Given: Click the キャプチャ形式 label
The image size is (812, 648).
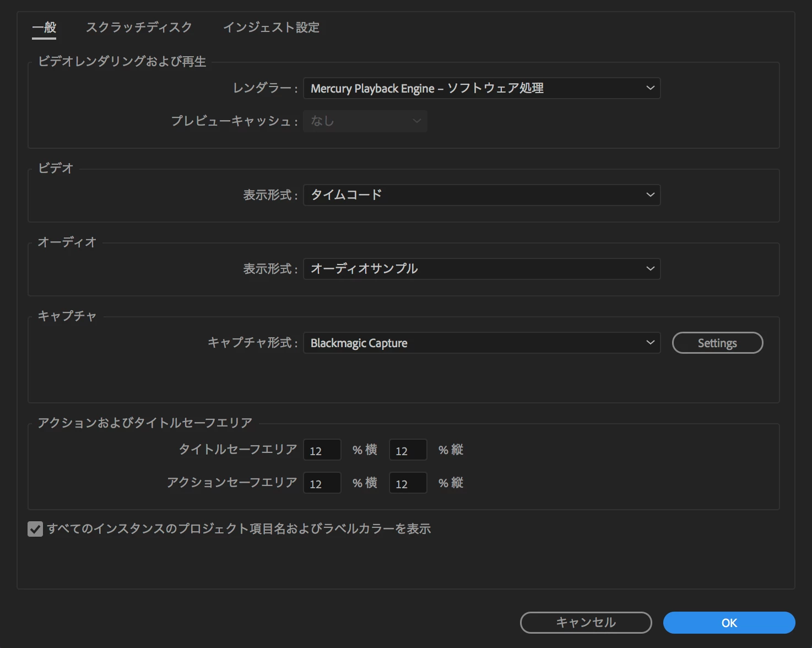Looking at the screenshot, I should 253,343.
